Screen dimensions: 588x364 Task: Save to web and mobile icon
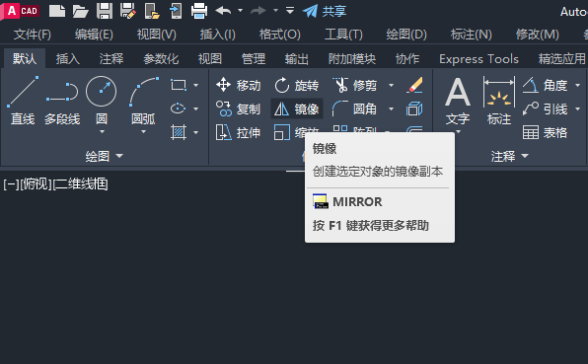click(x=176, y=11)
